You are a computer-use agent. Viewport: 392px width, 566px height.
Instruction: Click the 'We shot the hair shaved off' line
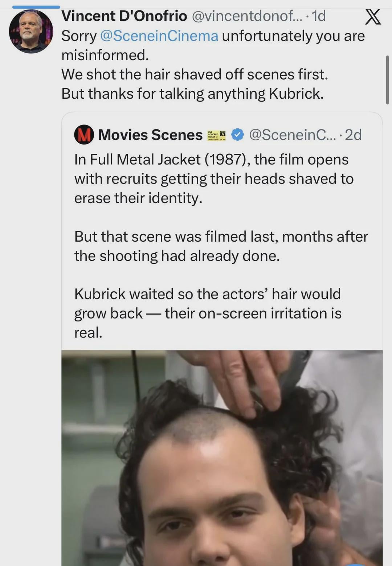tap(195, 74)
